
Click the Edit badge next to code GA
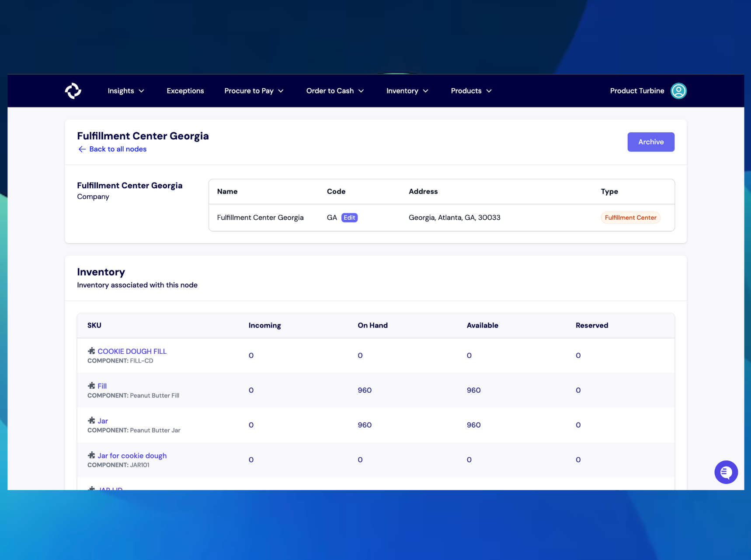349,218
